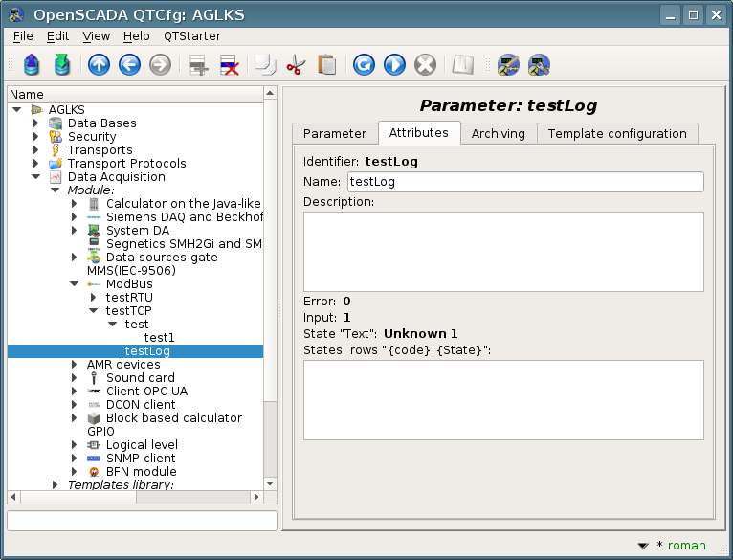The height and width of the screenshot is (560, 733).
Task: Select test1 item in the tree
Action: (159, 338)
